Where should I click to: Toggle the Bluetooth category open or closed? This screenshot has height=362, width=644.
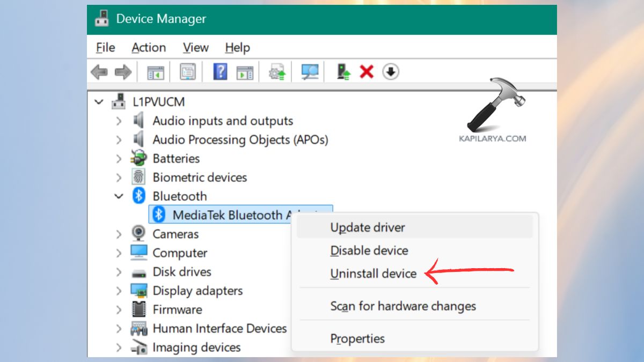119,196
